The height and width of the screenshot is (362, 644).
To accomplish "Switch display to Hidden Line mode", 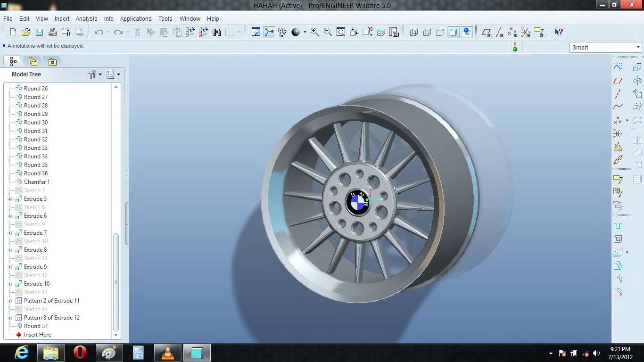I will pyautogui.click(x=427, y=32).
